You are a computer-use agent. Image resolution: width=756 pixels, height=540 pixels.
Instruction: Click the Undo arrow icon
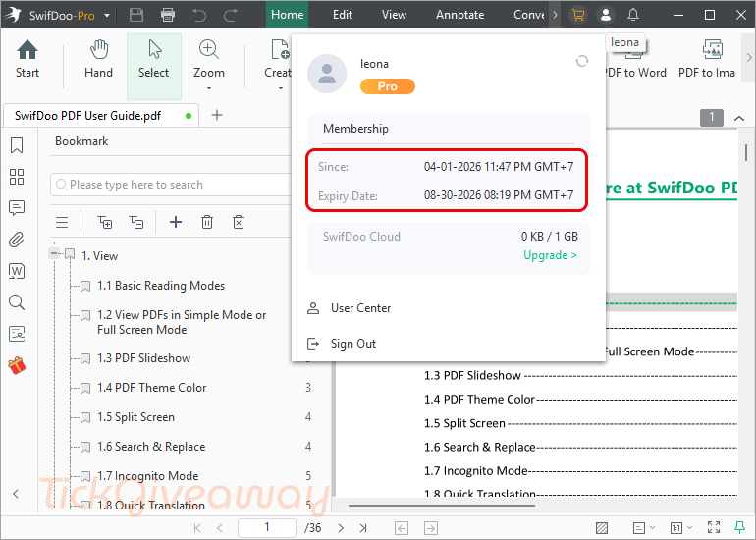tap(199, 15)
